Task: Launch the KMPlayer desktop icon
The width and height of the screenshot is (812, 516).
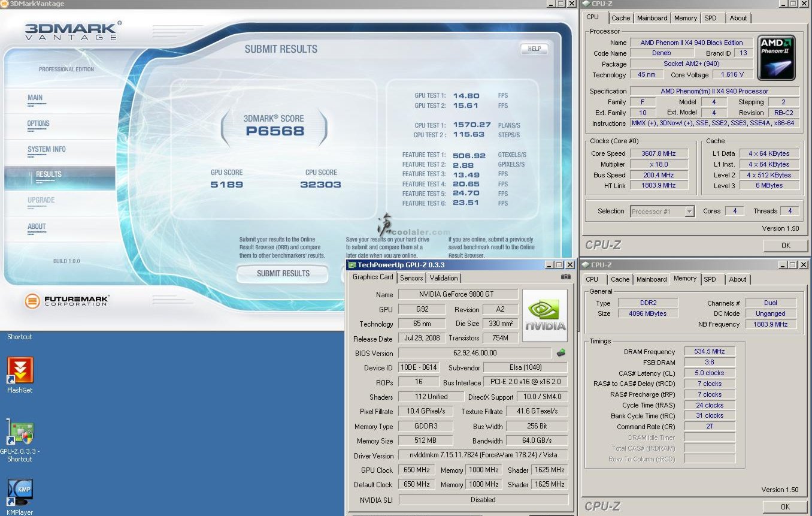Action: [20, 493]
